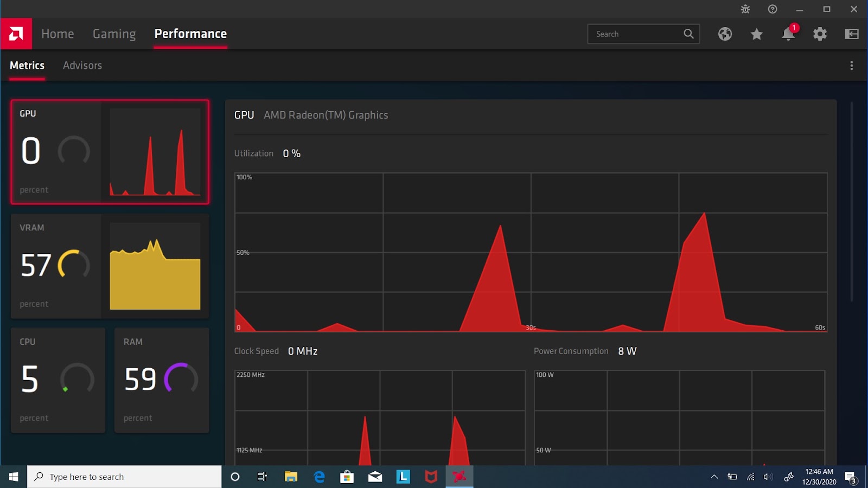Launch Microsoft Edge from taskbar

pyautogui.click(x=319, y=477)
